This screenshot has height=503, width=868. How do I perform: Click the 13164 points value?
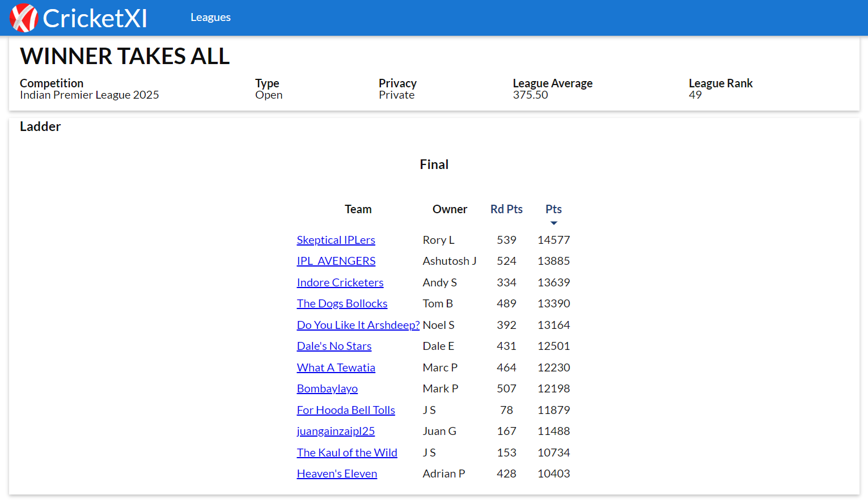click(x=553, y=325)
